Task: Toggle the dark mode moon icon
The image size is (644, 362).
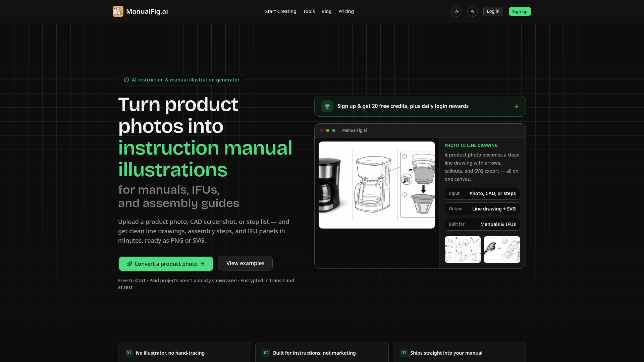Action: (x=457, y=11)
